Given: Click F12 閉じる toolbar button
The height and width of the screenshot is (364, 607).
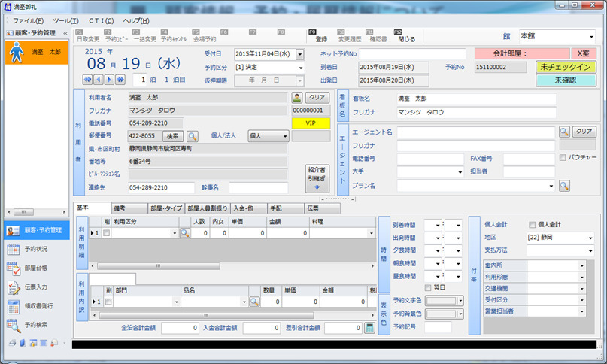Looking at the screenshot, I should (x=406, y=36).
